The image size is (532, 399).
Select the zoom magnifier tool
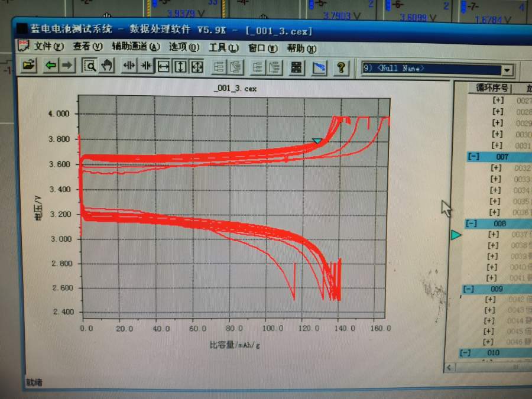click(90, 66)
